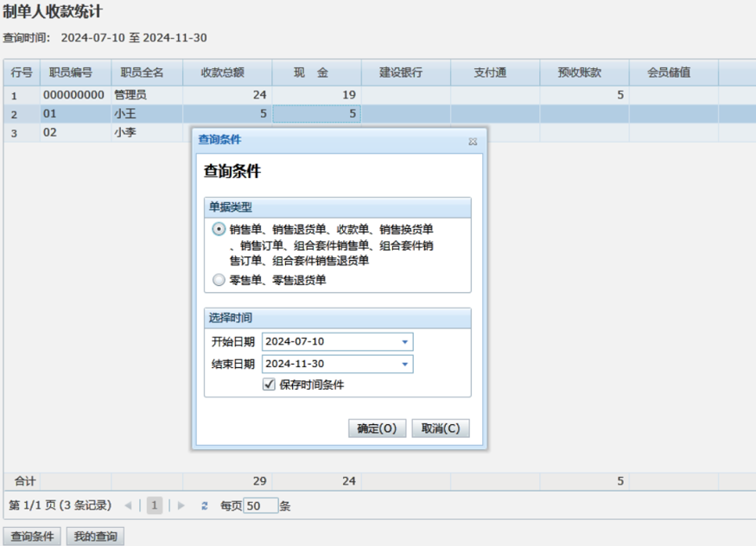Click the 会员储值 column header
This screenshot has width=756, height=546.
click(x=669, y=73)
